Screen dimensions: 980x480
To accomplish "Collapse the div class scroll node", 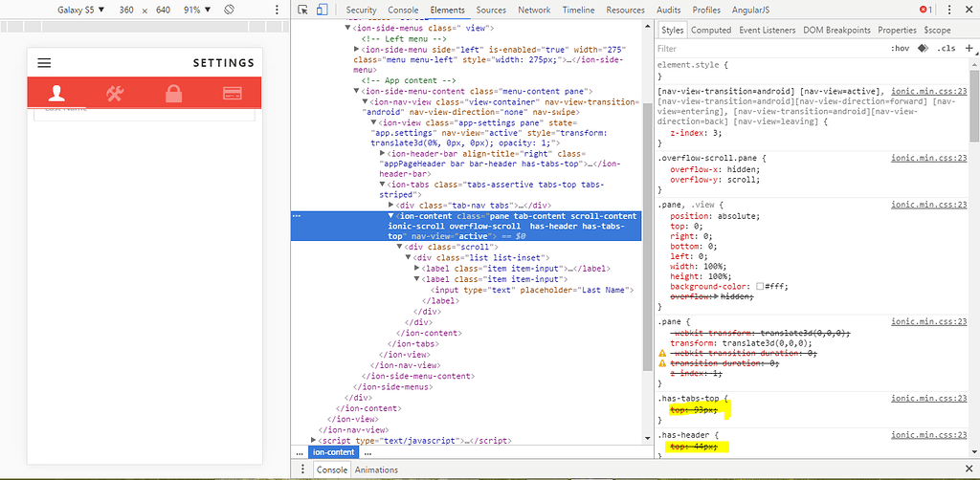I will [x=400, y=248].
